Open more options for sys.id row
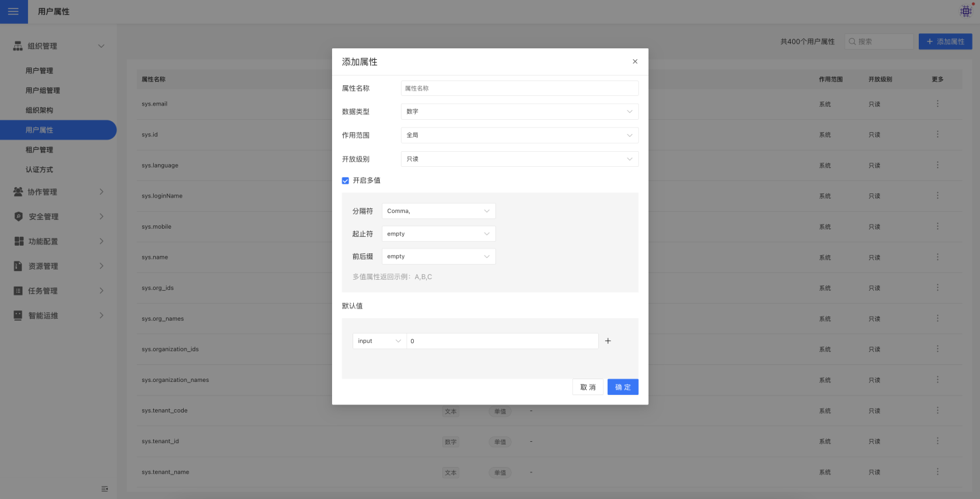Screen dimensions: 980x499 click(x=938, y=135)
